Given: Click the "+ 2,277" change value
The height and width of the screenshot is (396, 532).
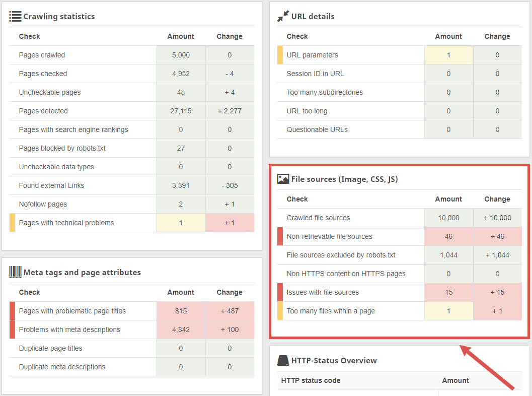Looking at the screenshot, I should tap(230, 111).
